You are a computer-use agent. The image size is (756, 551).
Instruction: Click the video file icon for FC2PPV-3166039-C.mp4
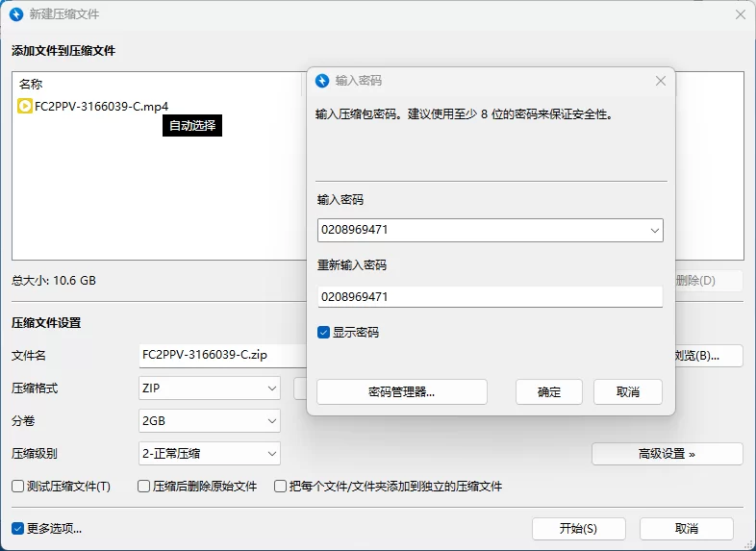[25, 106]
